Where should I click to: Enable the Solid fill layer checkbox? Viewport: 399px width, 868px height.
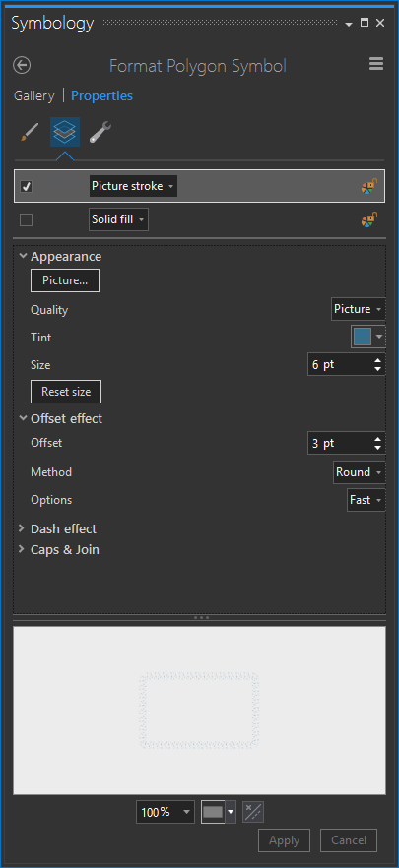(x=26, y=220)
